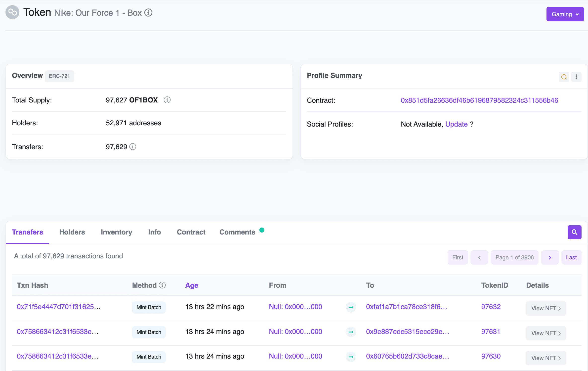Open TokenID 97631

point(491,331)
